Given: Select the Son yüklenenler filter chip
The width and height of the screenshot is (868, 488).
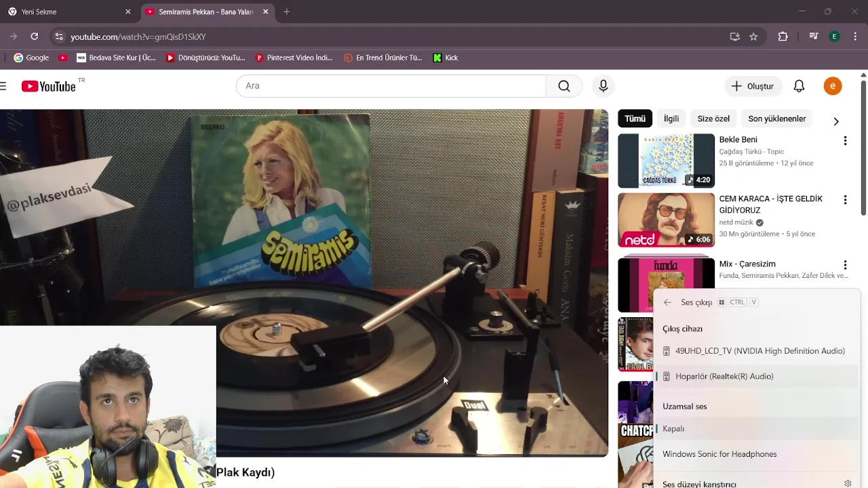Looking at the screenshot, I should [777, 119].
